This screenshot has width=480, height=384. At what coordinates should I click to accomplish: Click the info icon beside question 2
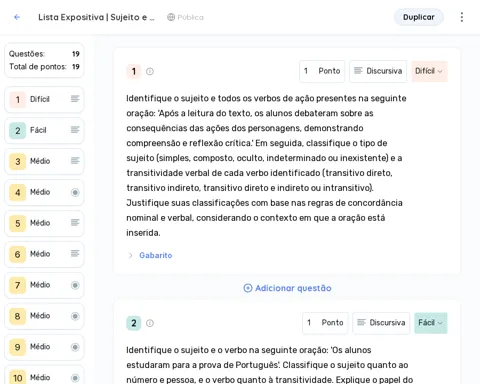[x=150, y=323]
